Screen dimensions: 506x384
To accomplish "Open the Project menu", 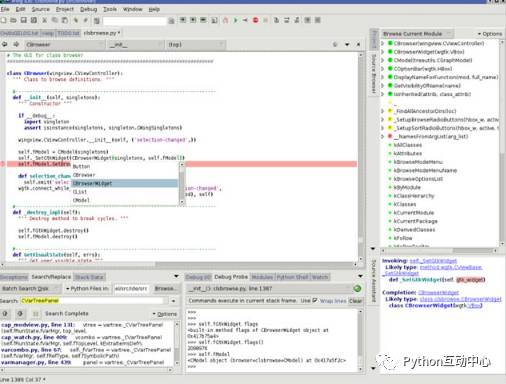I will (65, 9).
